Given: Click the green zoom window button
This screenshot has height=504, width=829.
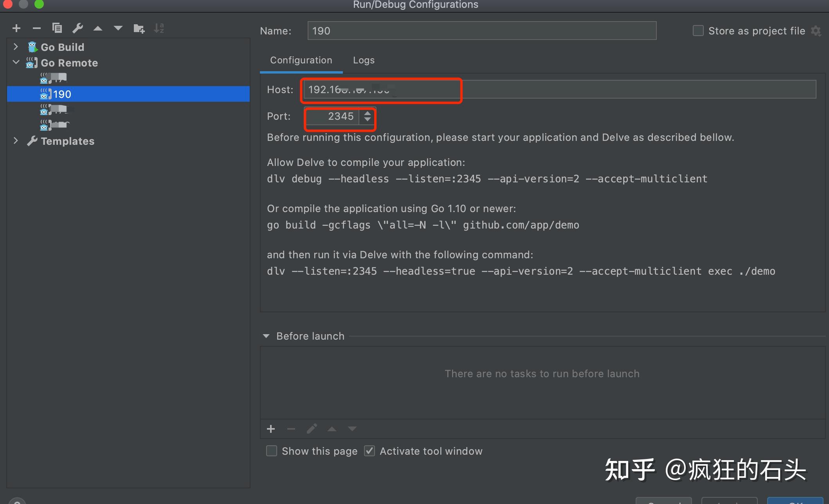Looking at the screenshot, I should pyautogui.click(x=39, y=4).
